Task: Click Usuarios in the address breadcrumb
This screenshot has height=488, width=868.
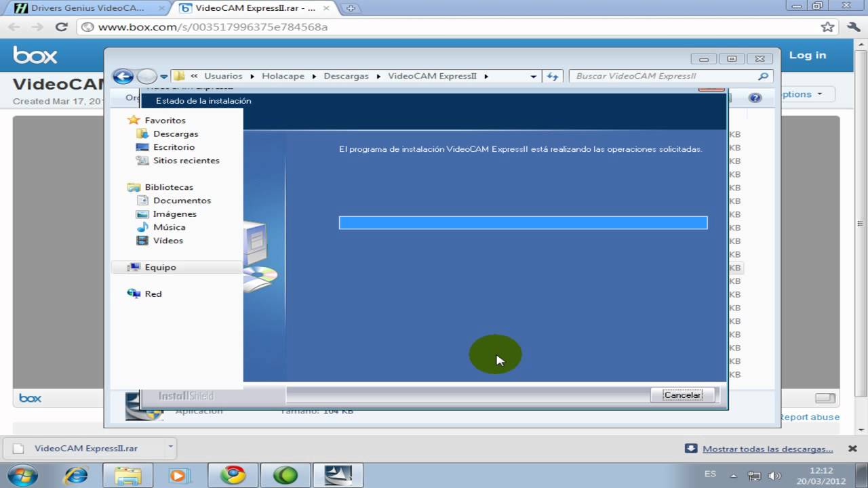Action: tap(223, 76)
